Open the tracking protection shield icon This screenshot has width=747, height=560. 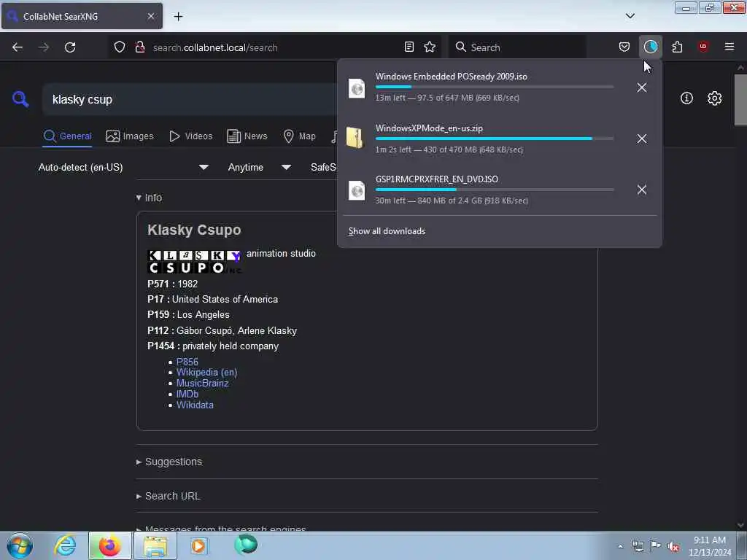click(x=120, y=47)
